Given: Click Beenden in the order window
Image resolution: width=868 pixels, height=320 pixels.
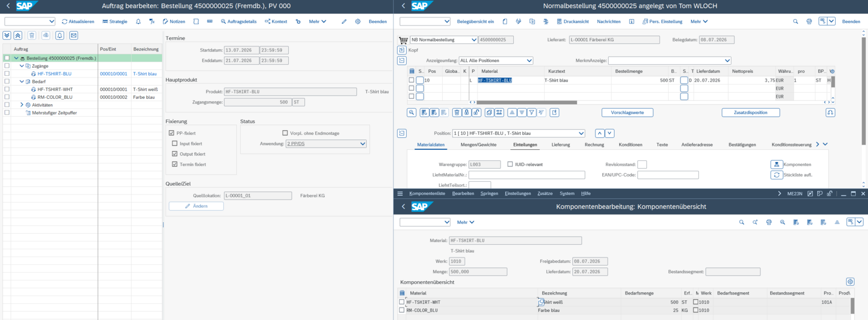Looking at the screenshot, I should (378, 21).
